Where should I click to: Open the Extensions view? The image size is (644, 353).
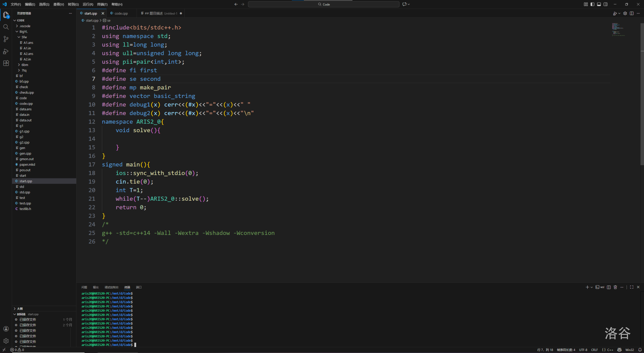6,63
